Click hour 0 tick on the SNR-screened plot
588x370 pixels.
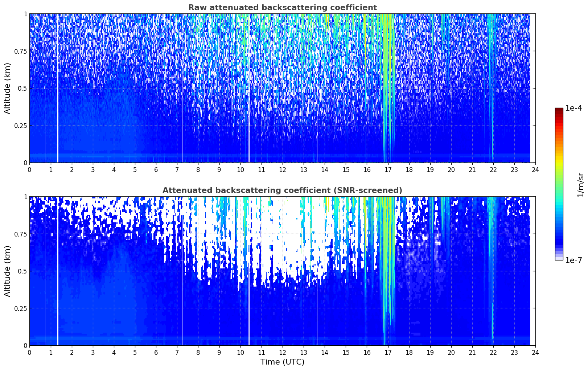click(30, 353)
